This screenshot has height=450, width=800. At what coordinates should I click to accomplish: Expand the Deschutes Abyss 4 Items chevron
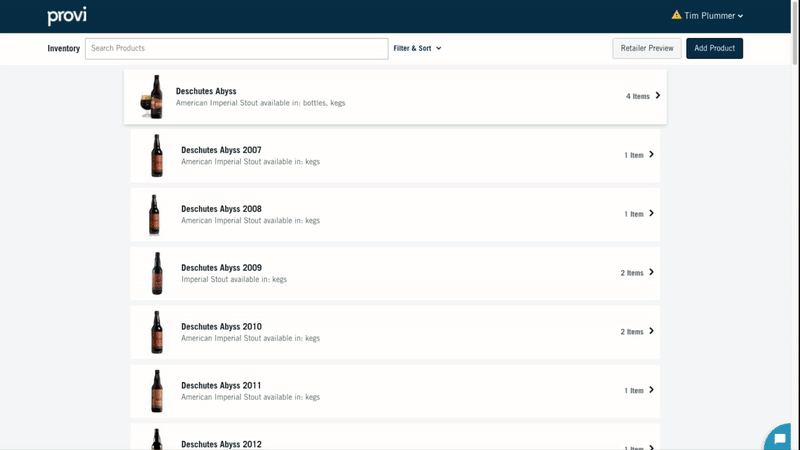[658, 95]
